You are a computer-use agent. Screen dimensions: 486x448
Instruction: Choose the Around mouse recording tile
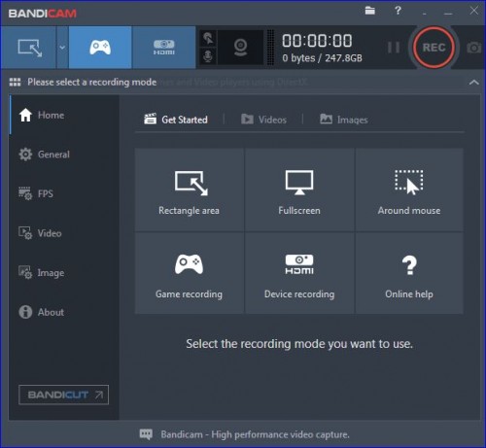point(409,190)
